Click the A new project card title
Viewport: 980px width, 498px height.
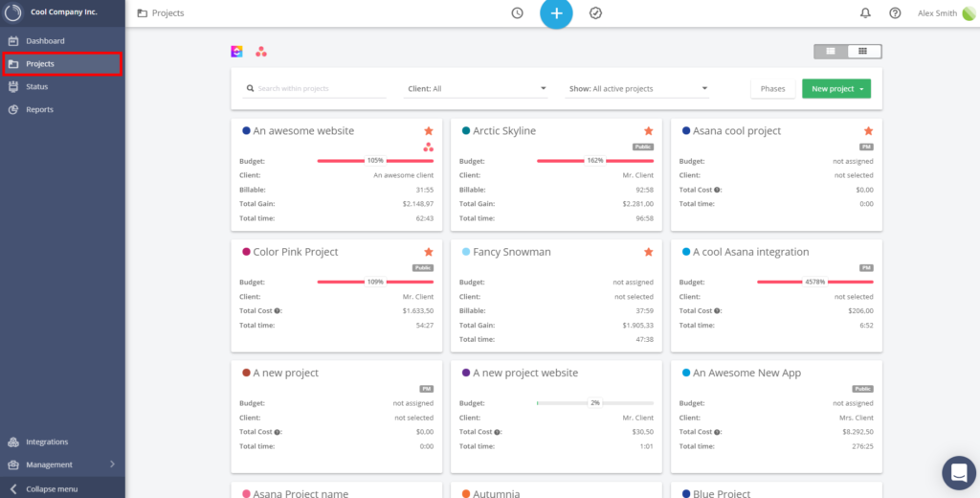coord(285,373)
